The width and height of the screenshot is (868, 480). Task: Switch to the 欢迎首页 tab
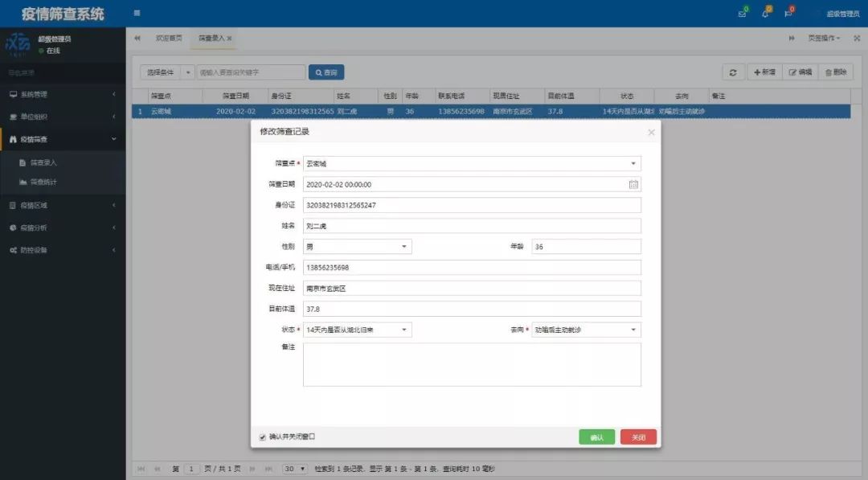coord(168,38)
